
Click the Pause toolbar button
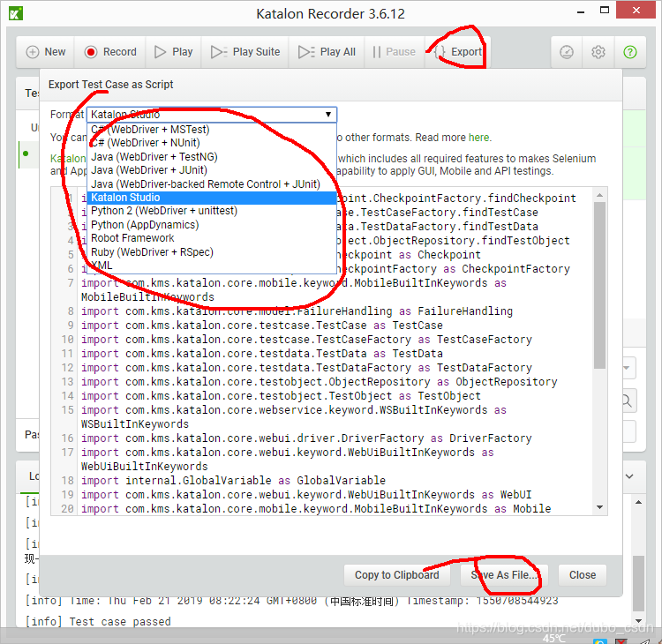pyautogui.click(x=395, y=52)
